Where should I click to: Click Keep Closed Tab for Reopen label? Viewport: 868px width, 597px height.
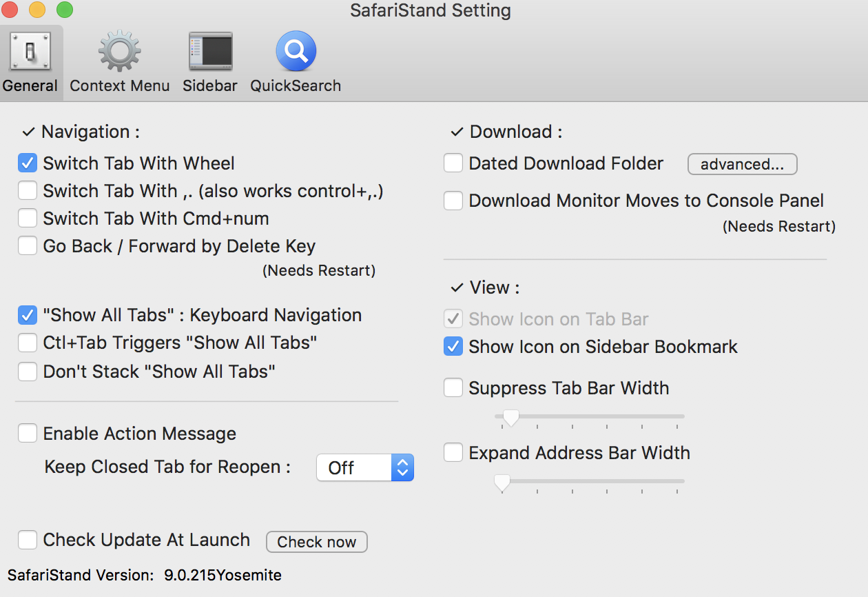point(167,467)
